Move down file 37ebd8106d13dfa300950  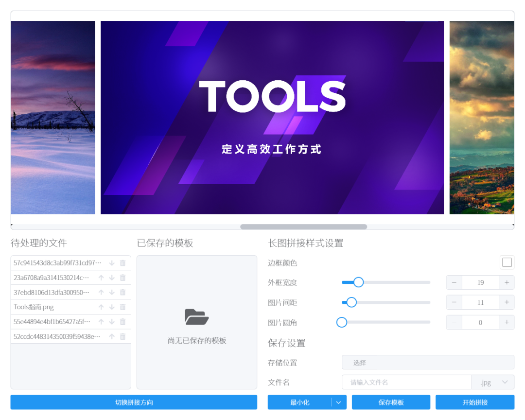point(112,293)
